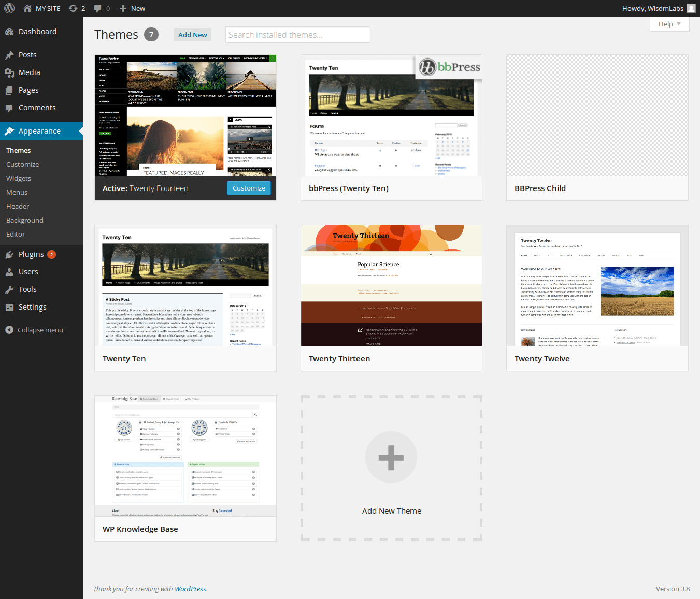The height and width of the screenshot is (599, 700).
Task: Open the My Site home icon
Action: pos(27,8)
